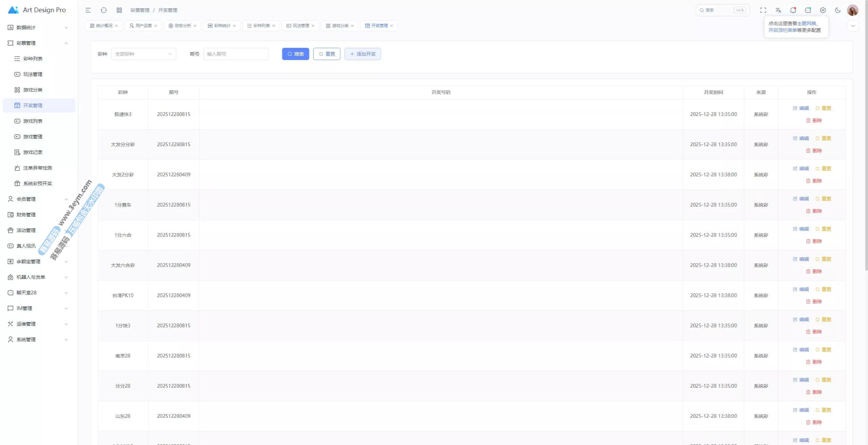Close the 玩法管理 tab
This screenshot has width=868, height=445.
tap(313, 26)
